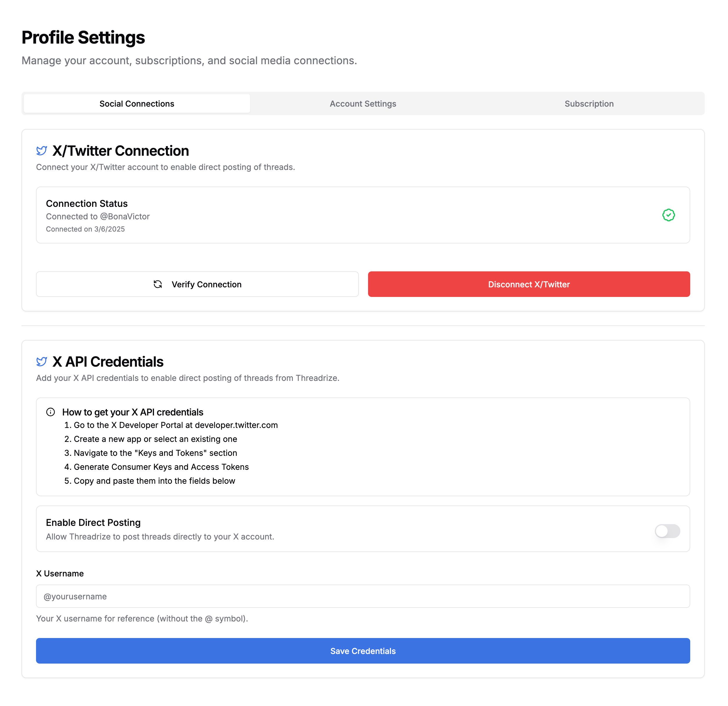Click the Generate Consumer Keys instruction step
The width and height of the screenshot is (728, 706).
(x=156, y=467)
